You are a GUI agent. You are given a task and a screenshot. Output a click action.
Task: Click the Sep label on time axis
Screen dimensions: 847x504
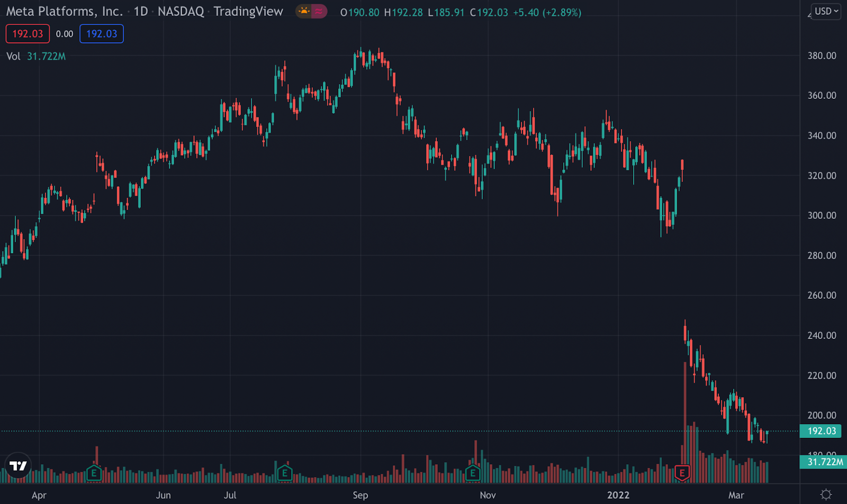click(361, 495)
